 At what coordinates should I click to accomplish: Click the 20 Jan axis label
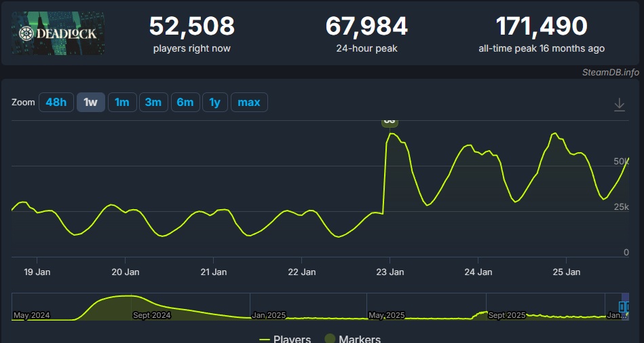pos(126,272)
